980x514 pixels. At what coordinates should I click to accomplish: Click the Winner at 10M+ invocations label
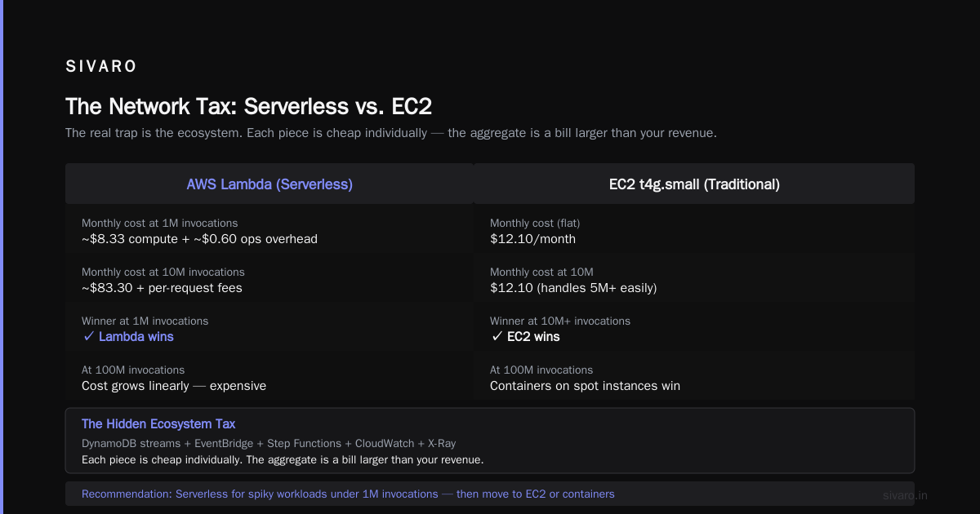[x=560, y=321]
